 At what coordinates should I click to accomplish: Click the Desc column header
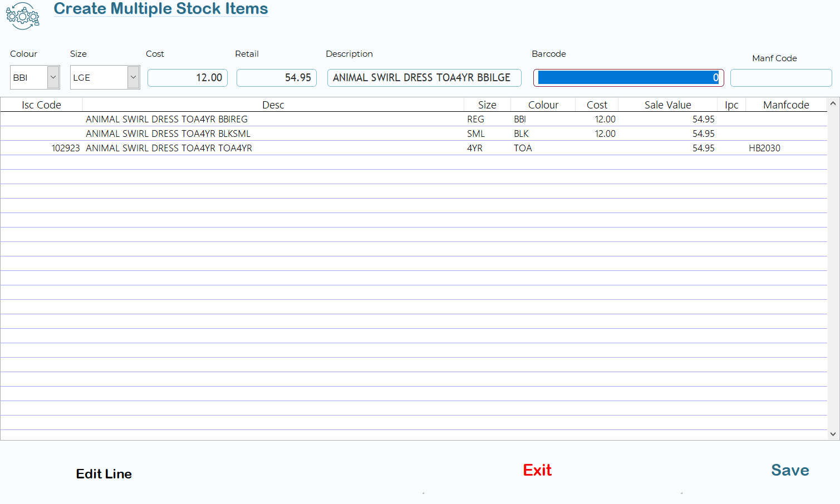click(273, 105)
